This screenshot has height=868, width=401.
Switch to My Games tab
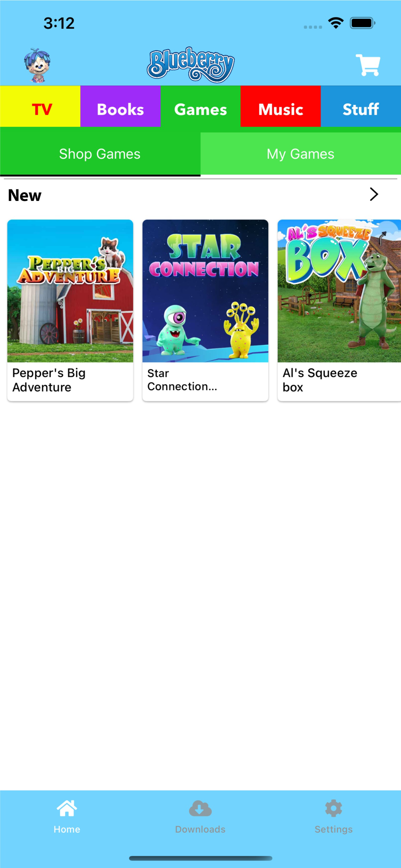click(x=301, y=154)
